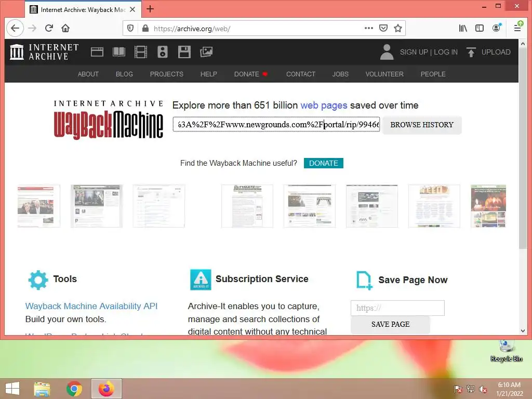Click the Tools gear icon

pyautogui.click(x=38, y=280)
